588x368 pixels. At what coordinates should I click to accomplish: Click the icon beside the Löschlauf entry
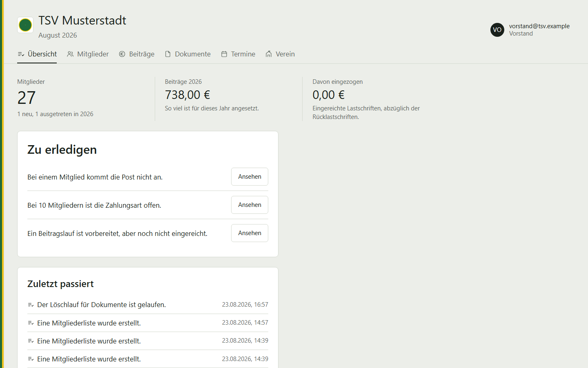point(31,305)
